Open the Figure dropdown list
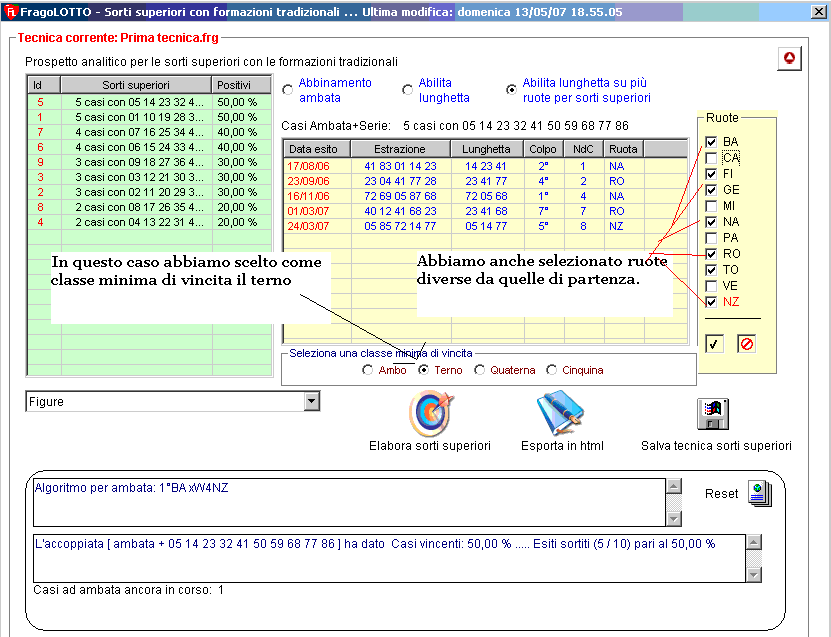Viewport: 831px width, 637px height. [x=312, y=401]
